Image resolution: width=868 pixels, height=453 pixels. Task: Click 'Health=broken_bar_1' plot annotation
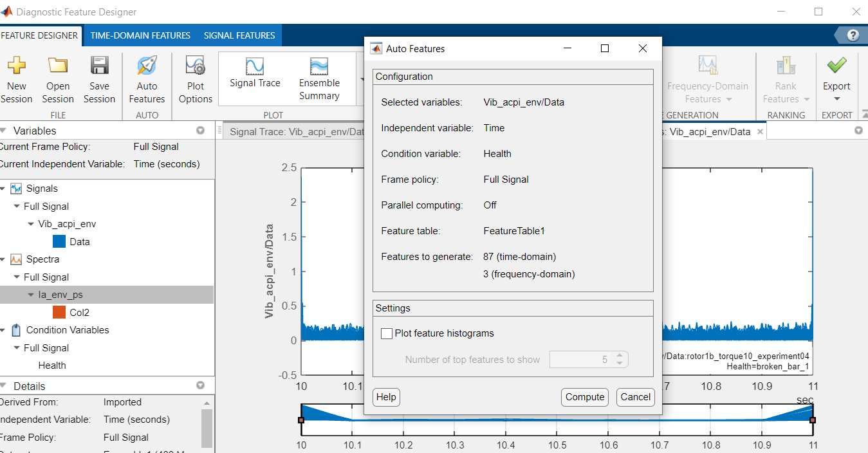(x=768, y=366)
